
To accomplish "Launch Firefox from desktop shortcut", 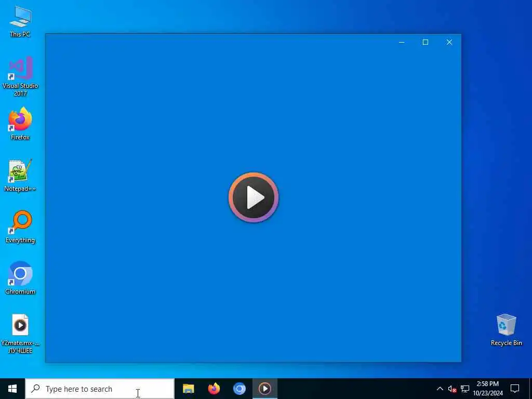I will tap(20, 123).
